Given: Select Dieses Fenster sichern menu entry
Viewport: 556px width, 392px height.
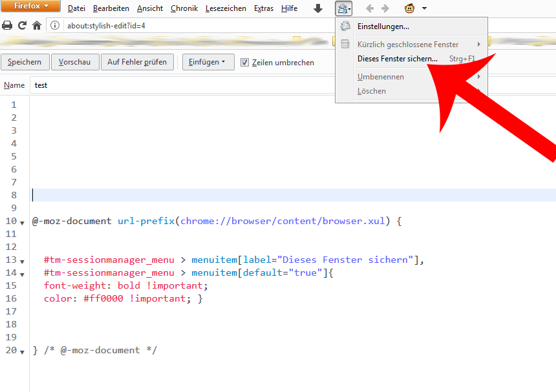Looking at the screenshot, I should click(x=397, y=58).
